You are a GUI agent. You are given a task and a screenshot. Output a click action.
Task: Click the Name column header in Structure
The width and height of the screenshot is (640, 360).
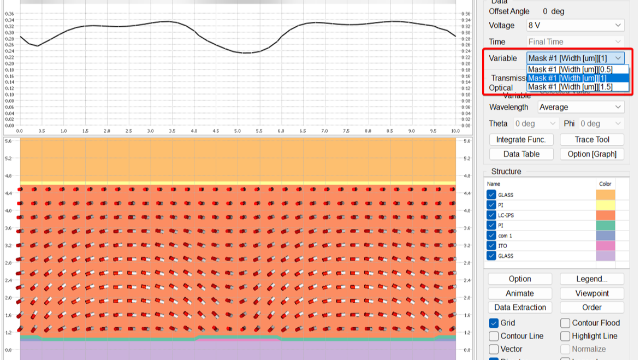pyautogui.click(x=493, y=184)
